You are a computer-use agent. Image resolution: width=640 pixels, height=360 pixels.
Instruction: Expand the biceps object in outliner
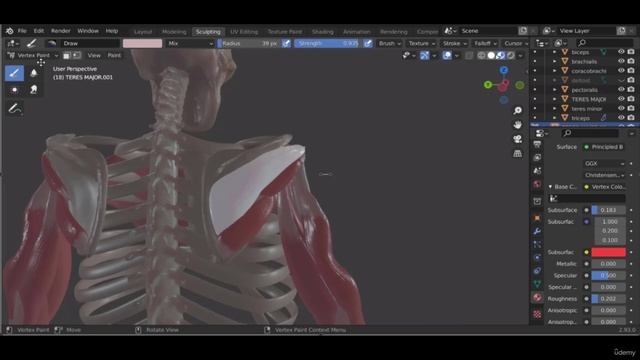pyautogui.click(x=554, y=52)
